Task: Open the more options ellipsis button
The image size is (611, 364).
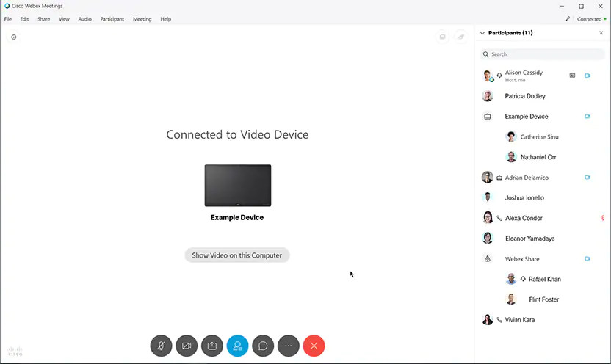Action: [289, 346]
